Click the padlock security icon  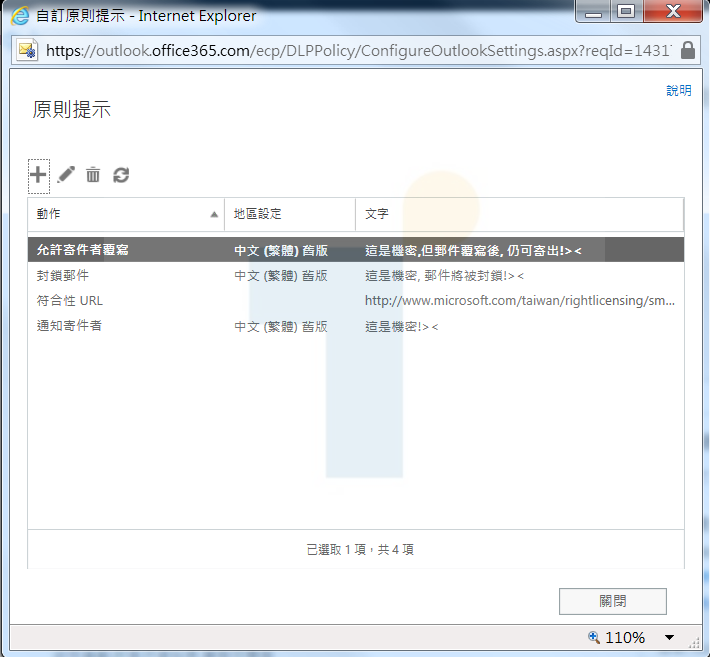[688, 50]
